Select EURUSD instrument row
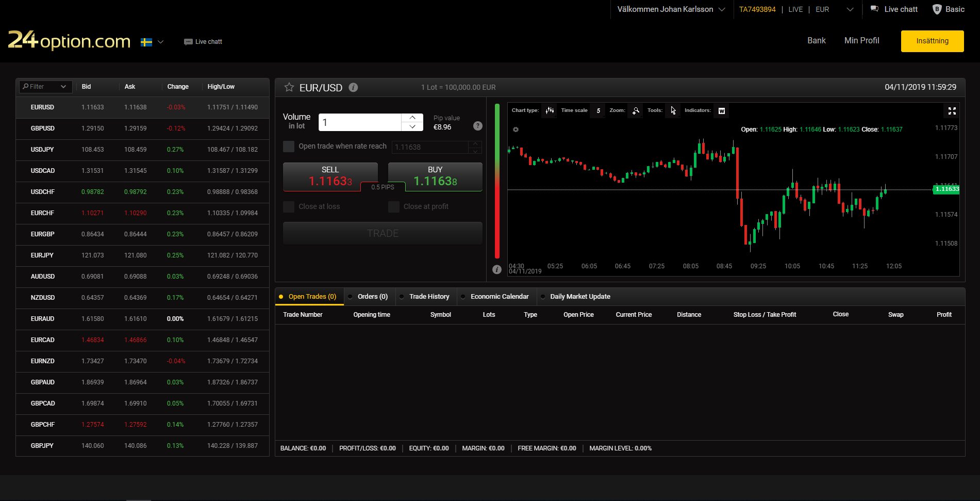The height and width of the screenshot is (501, 980). [142, 107]
